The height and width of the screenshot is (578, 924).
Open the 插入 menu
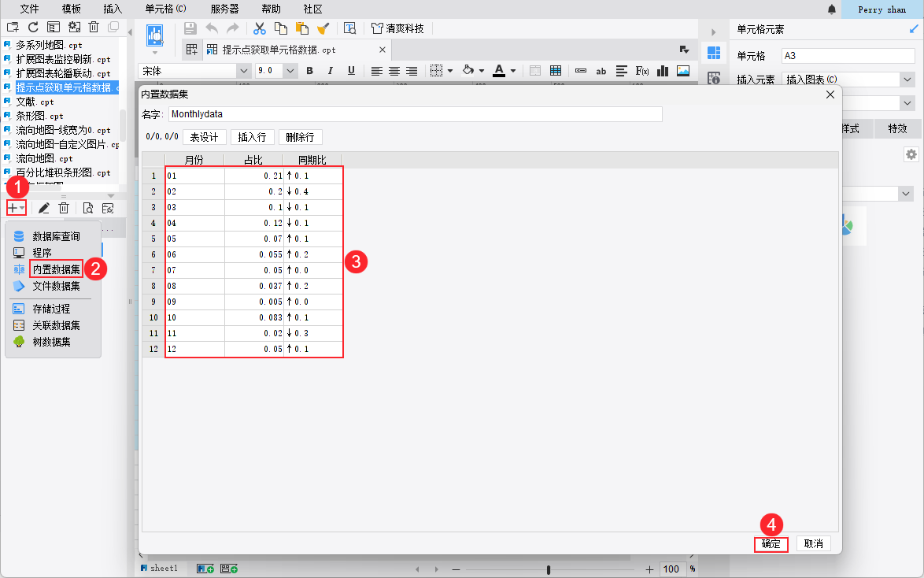(113, 9)
